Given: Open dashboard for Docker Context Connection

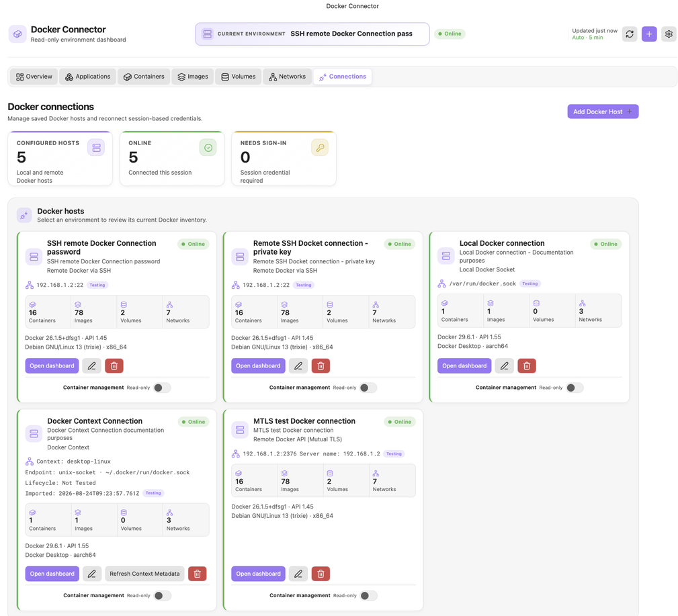Looking at the screenshot, I should pyautogui.click(x=52, y=574).
